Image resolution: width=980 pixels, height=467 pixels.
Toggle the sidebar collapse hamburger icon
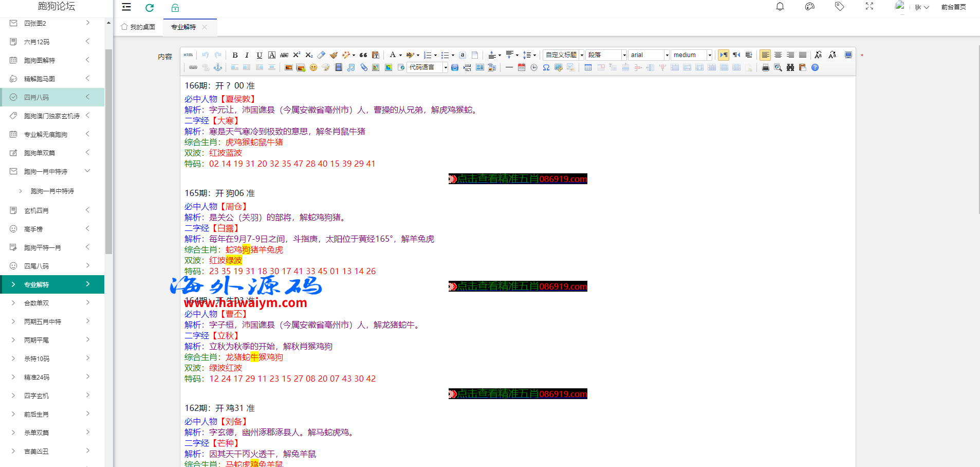point(126,7)
